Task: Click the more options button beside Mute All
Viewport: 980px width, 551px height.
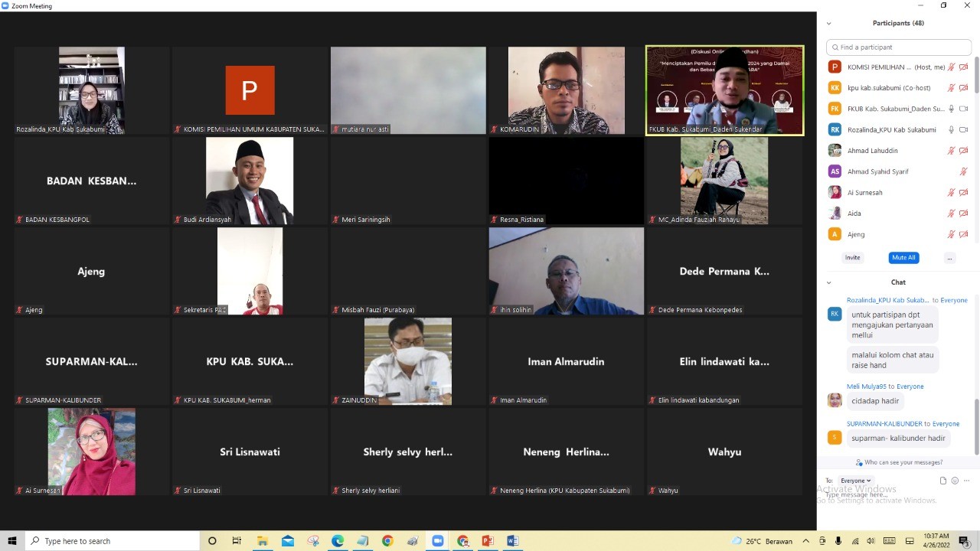Action: (949, 258)
